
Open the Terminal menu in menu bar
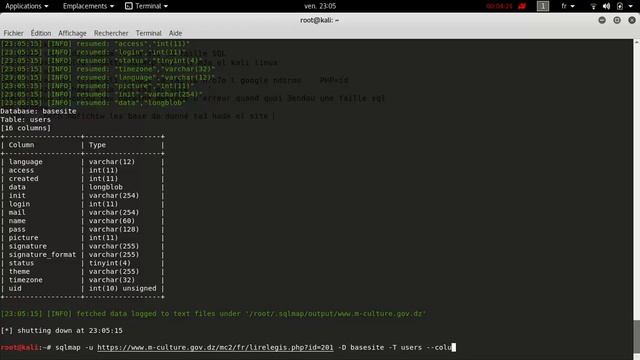(x=149, y=33)
